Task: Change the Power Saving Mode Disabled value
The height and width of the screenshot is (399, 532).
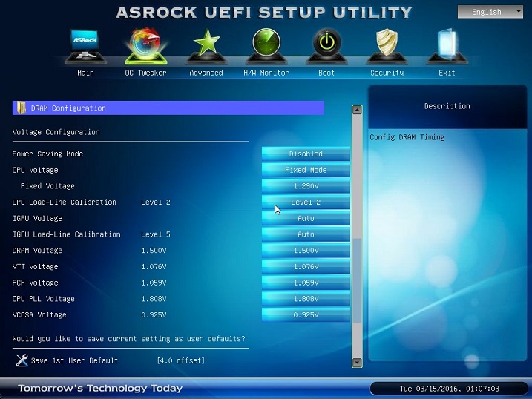Action: [x=306, y=154]
